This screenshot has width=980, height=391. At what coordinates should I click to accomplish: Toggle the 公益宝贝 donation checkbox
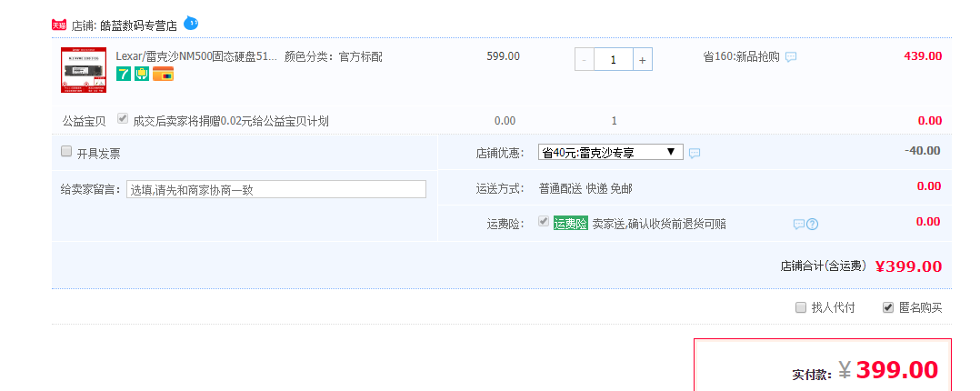(123, 118)
